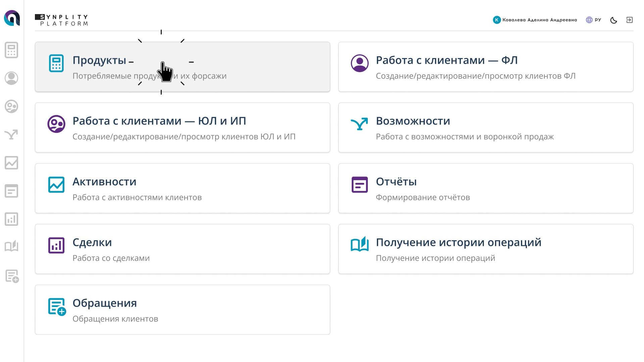The image size is (644, 362).
Task: Open the Отчёты document icon in the sidebar
Action: coord(11,191)
